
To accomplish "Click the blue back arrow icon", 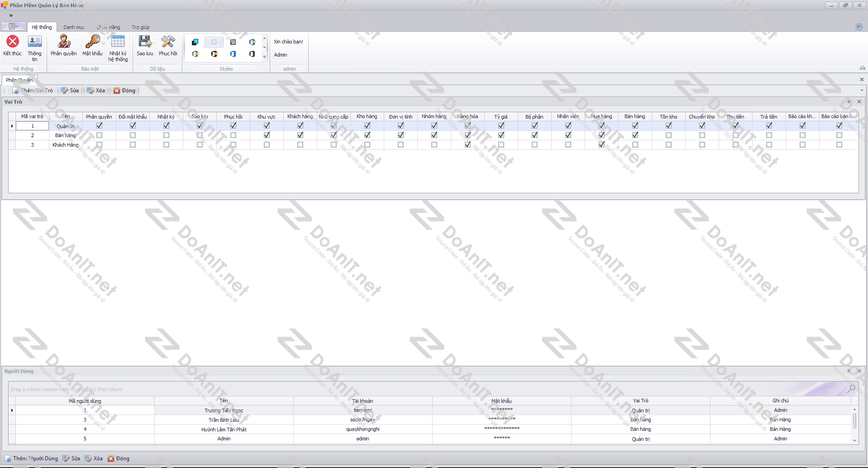I will (x=859, y=27).
